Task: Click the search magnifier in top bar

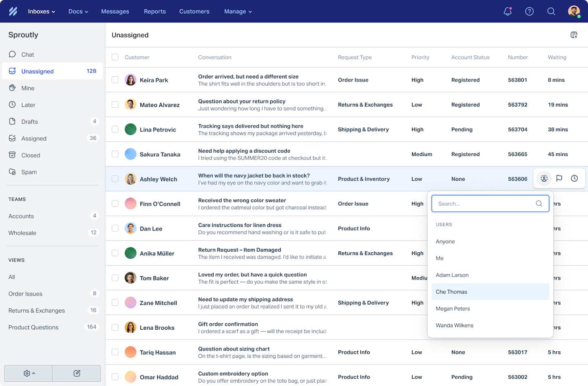Action: (551, 11)
